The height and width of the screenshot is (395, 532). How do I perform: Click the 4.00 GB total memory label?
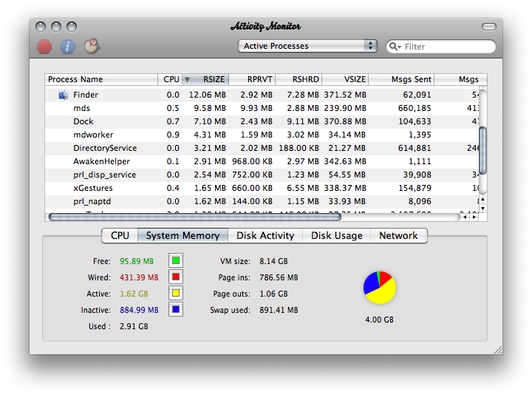[x=379, y=320]
